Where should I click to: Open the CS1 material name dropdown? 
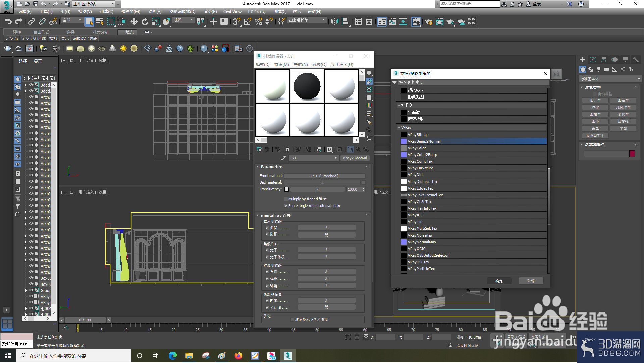point(313,158)
